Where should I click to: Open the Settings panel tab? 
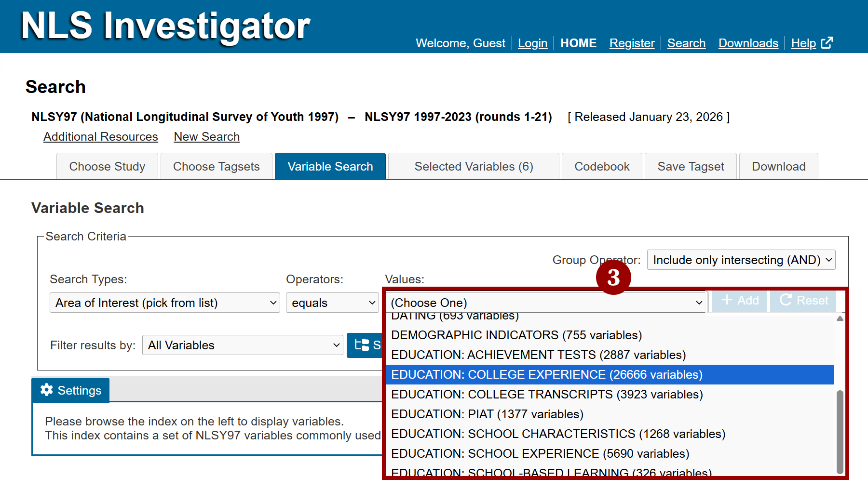pos(70,390)
